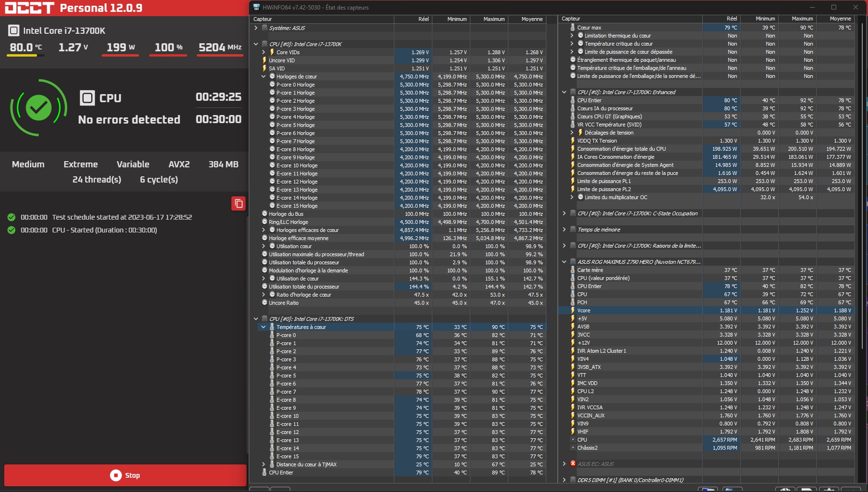This screenshot has height=492, width=868.
Task: Click the Capteur column header in the right sensor panel
Action: click(x=571, y=19)
